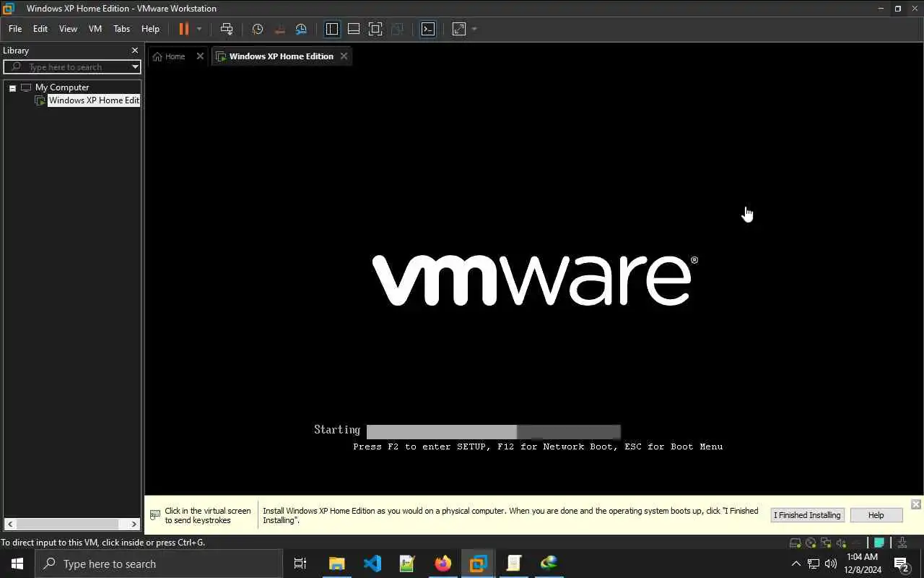Click the stretch guest display icon

459,29
